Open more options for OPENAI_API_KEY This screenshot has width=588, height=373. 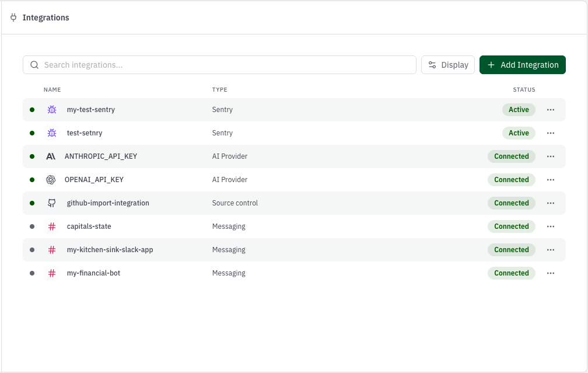(x=551, y=180)
